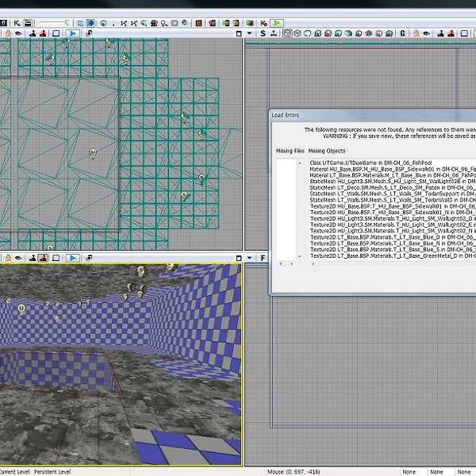Image resolution: width=476 pixels, height=476 pixels.
Task: Click the round disc icon in main toolbar
Action: tap(185, 23)
